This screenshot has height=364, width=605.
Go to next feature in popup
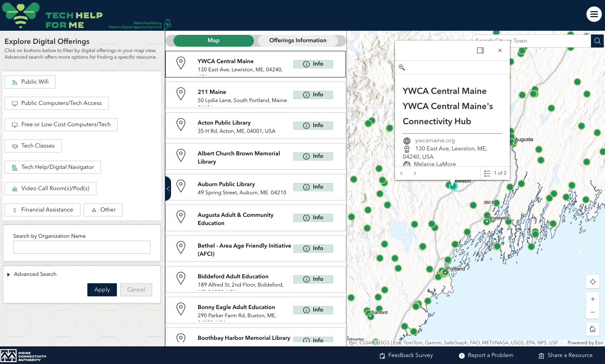pos(415,173)
